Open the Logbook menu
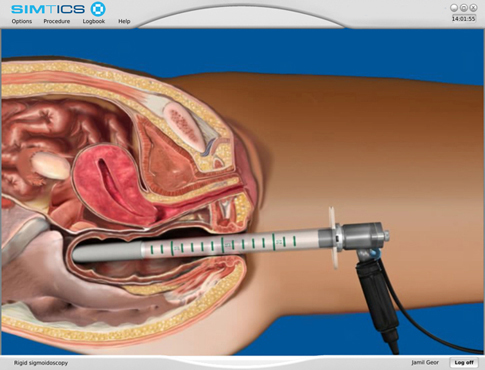The width and height of the screenshot is (485, 370). coord(94,21)
